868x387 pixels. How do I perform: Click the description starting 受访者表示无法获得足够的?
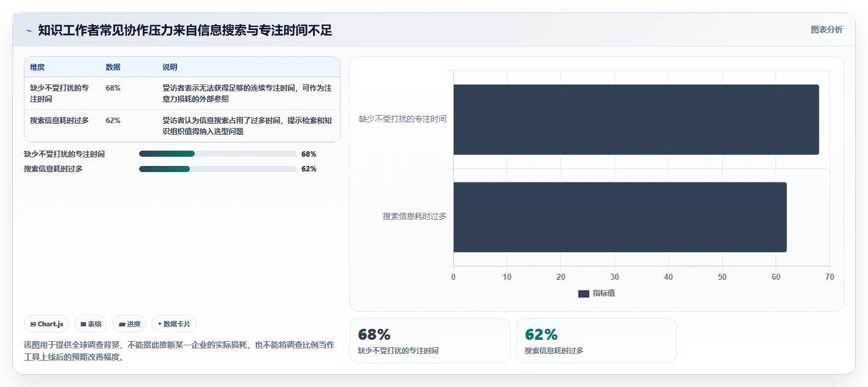[247, 94]
